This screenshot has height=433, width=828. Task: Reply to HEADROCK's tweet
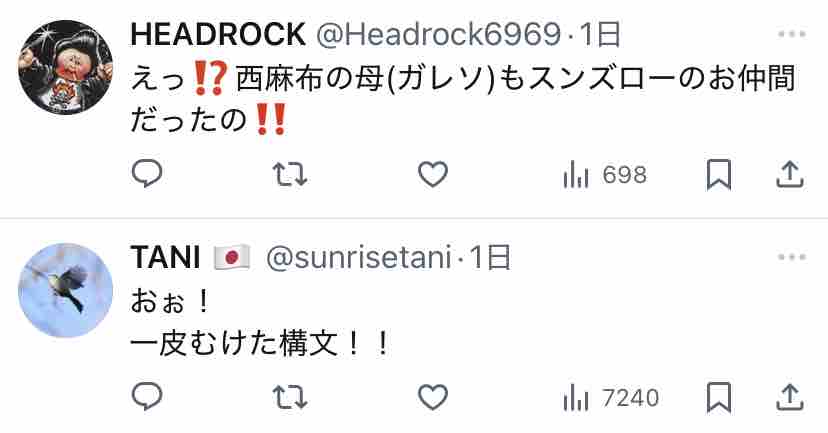pyautogui.click(x=147, y=174)
